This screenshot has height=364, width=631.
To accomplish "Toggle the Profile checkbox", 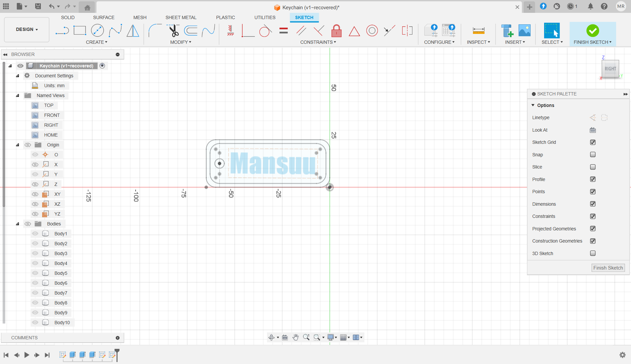I will click(593, 179).
